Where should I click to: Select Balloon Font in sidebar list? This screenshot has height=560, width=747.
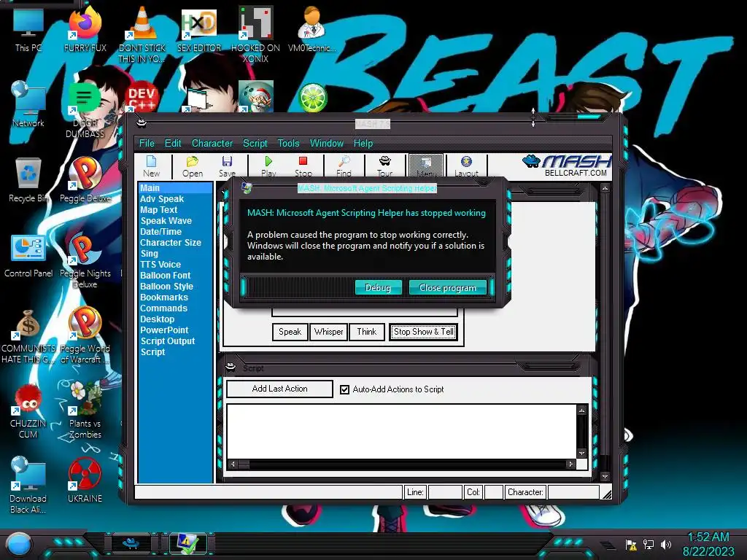(165, 276)
